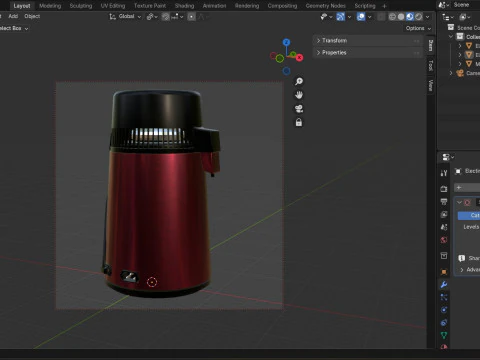Open the World properties tab icon
Image resolution: width=480 pixels, height=360 pixels.
tap(444, 240)
